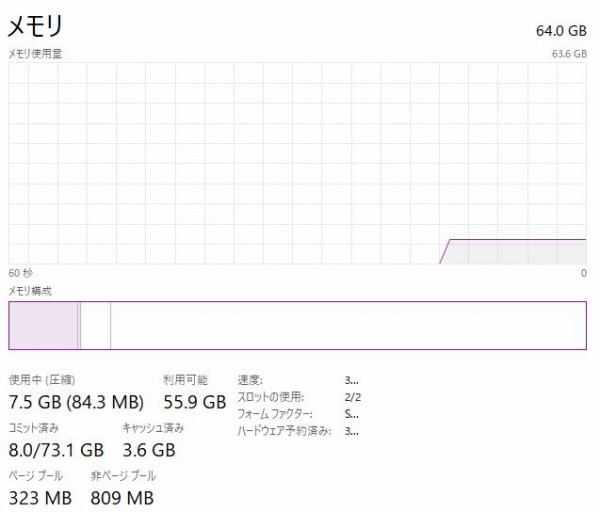Click the メモリ構成 label

[30, 291]
